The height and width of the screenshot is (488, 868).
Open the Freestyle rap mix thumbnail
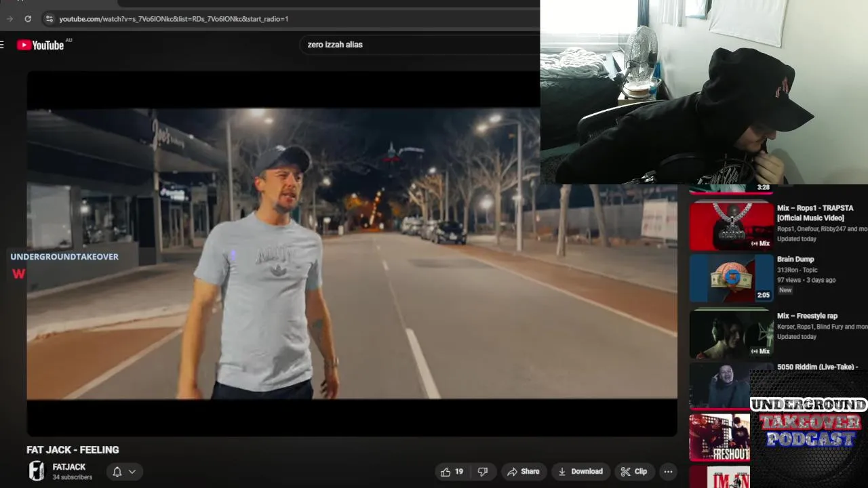732,334
